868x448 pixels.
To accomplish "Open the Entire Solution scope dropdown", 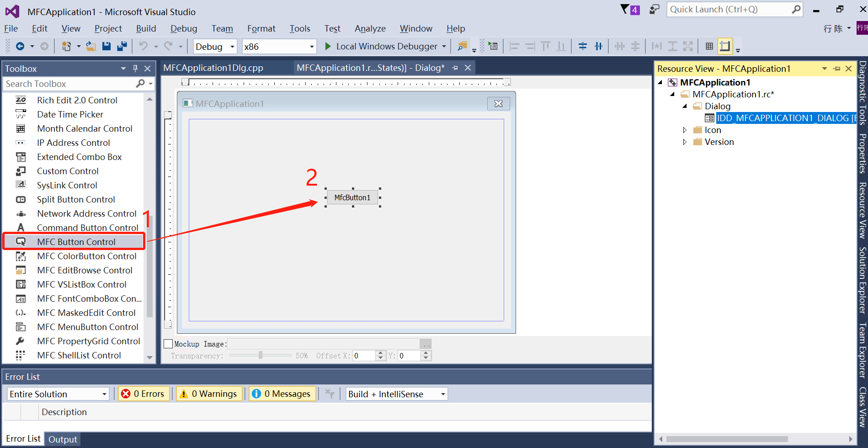I will pyautogui.click(x=58, y=394).
